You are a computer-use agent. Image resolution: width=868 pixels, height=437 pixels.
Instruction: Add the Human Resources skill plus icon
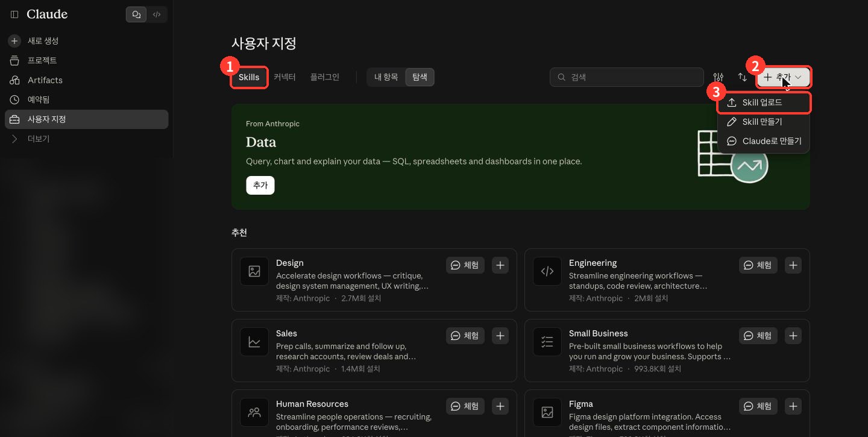(500, 406)
